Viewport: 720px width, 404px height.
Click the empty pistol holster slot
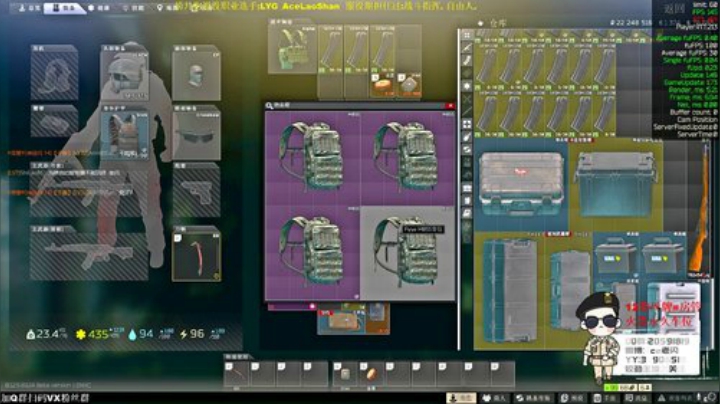(196, 190)
